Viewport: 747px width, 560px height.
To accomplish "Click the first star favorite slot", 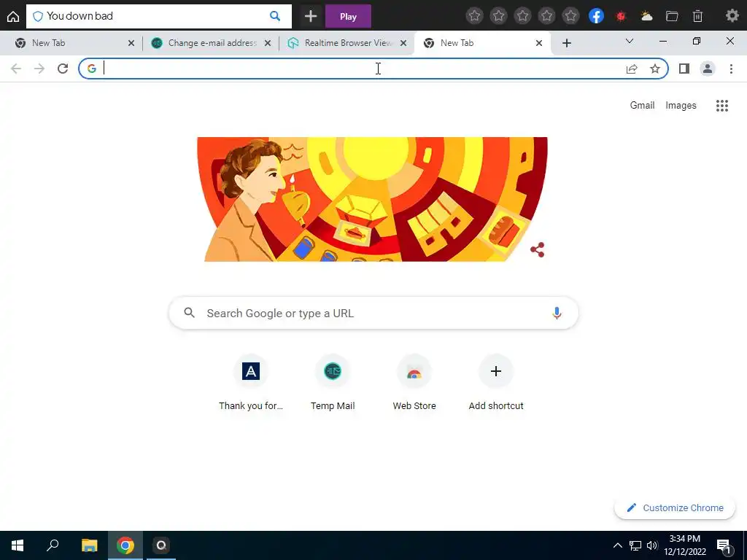I will (474, 16).
